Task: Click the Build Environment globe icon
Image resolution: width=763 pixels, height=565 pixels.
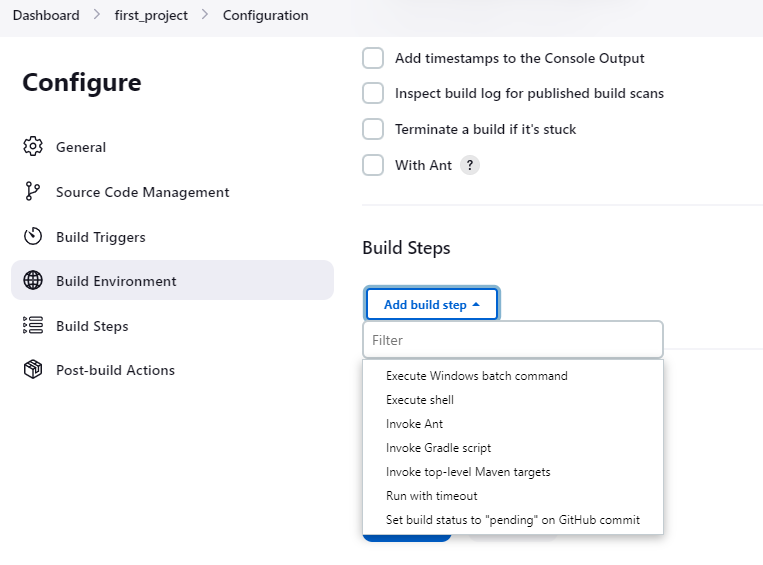Action: [33, 281]
